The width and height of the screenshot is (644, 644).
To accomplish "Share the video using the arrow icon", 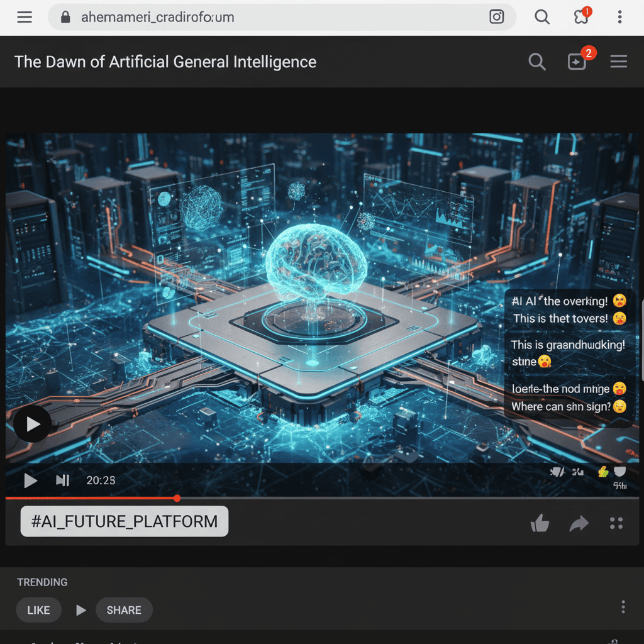I will [x=579, y=523].
